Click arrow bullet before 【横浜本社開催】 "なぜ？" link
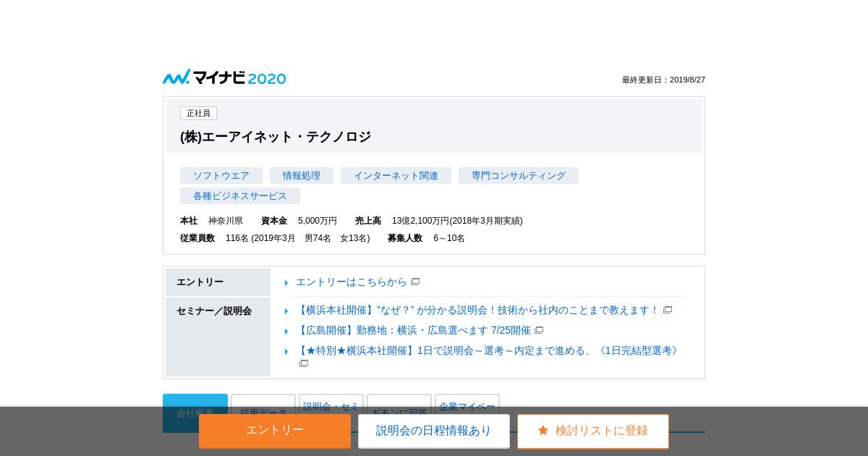The image size is (868, 456). click(286, 311)
